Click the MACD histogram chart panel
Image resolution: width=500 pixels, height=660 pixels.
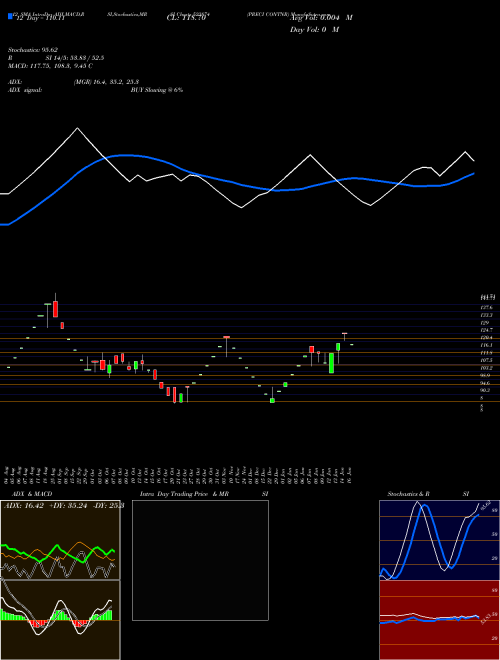[x=60, y=620]
